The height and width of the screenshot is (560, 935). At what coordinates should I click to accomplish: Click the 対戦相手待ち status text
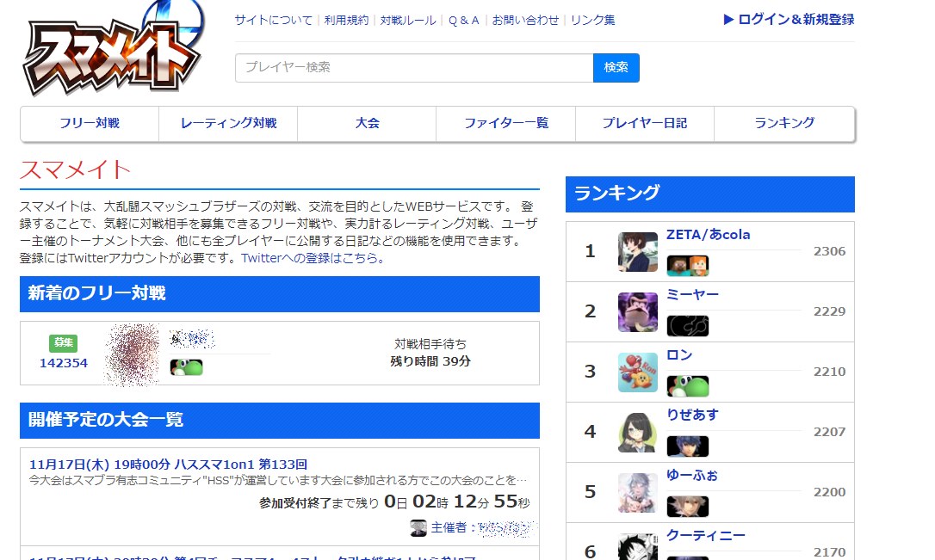tap(430, 344)
